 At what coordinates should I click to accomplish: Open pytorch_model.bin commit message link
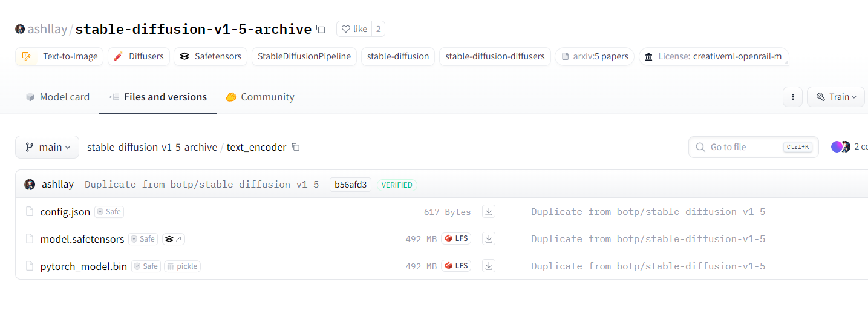648,266
